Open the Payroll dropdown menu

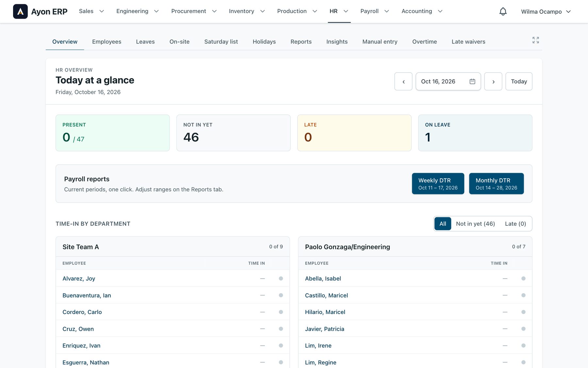click(375, 11)
